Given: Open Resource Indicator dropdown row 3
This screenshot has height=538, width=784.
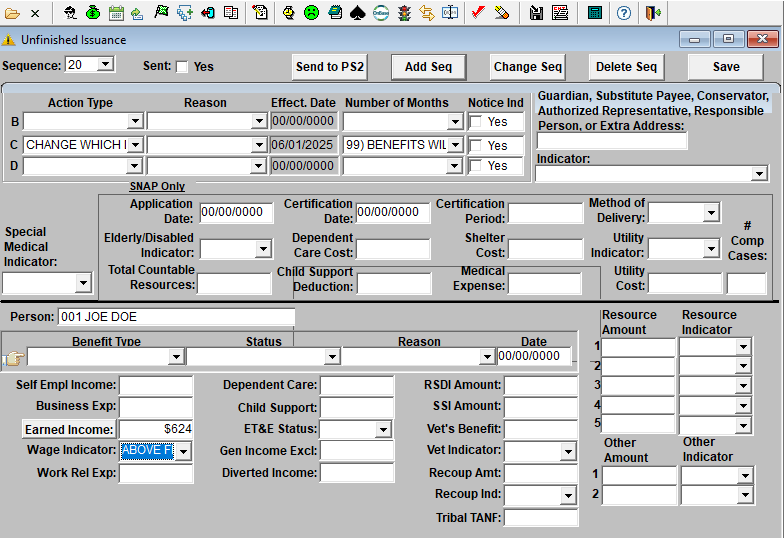Looking at the screenshot, I should point(744,386).
